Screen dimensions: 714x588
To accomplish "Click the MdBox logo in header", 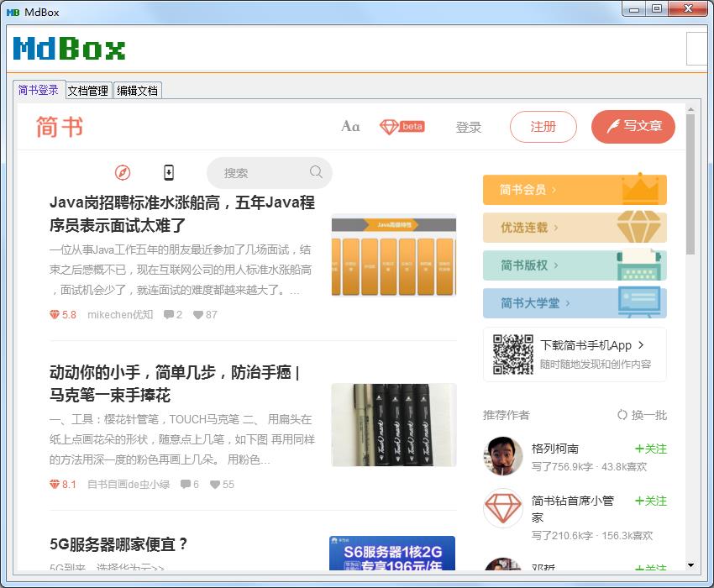I will (69, 48).
